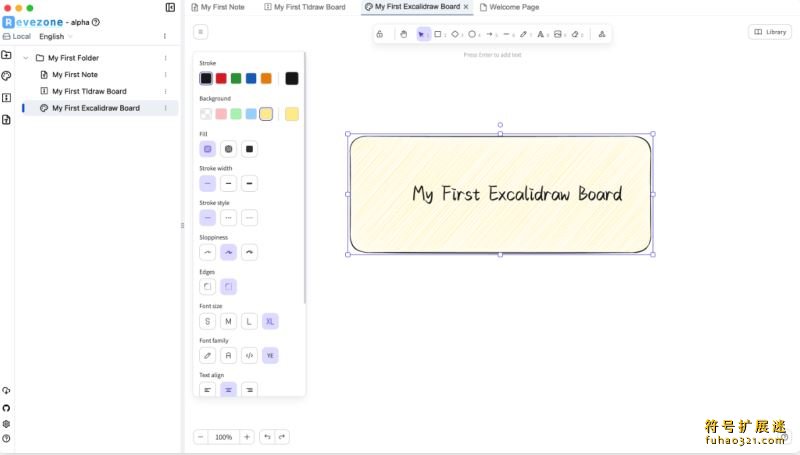Image resolution: width=800 pixels, height=455 pixels.
Task: Open the Excalidraw hamburger menu
Action: (201, 32)
